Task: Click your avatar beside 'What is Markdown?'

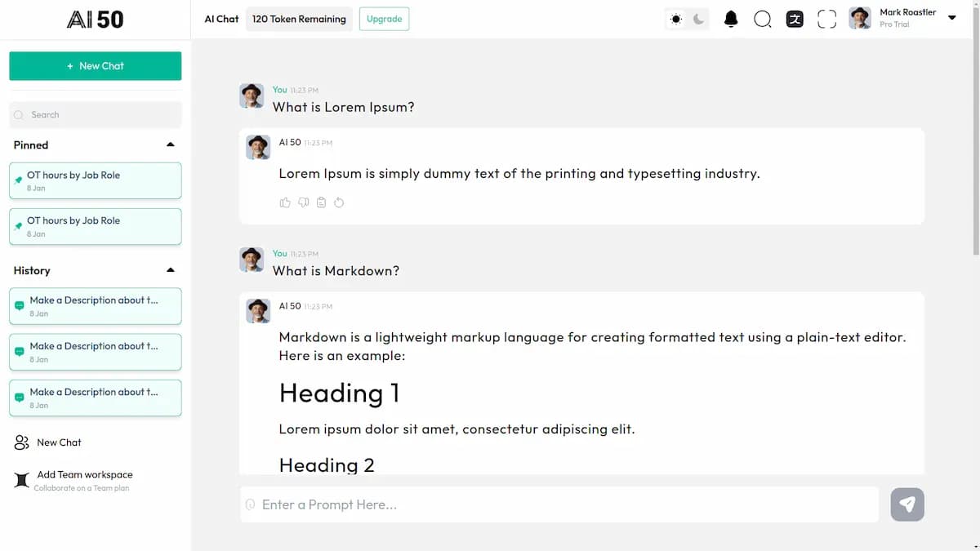Action: [x=252, y=260]
